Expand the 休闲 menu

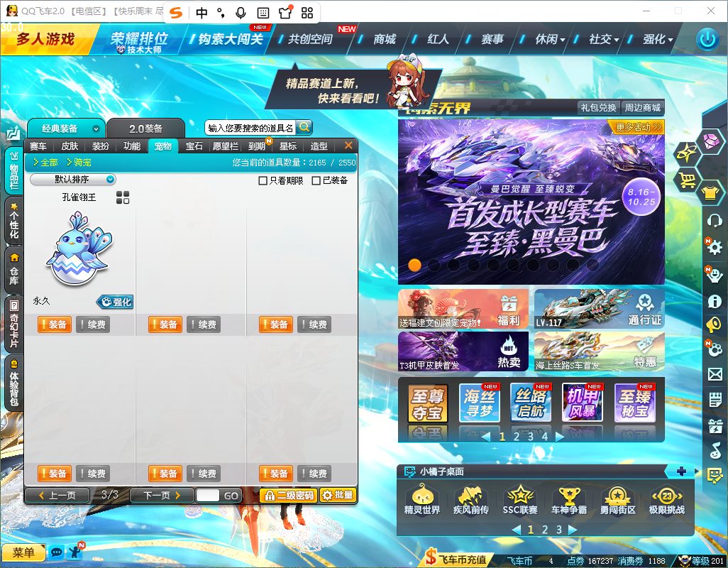[550, 40]
